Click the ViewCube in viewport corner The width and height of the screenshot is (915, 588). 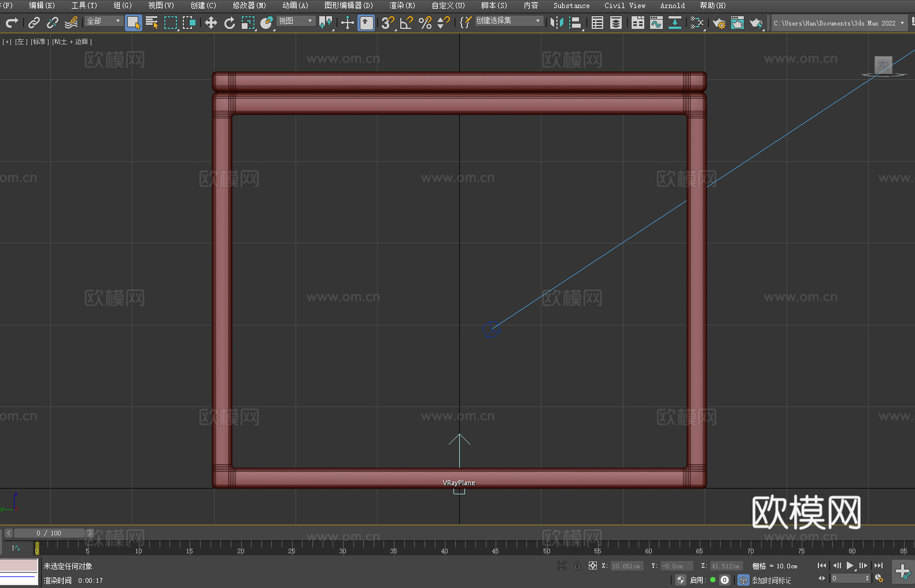[x=883, y=65]
